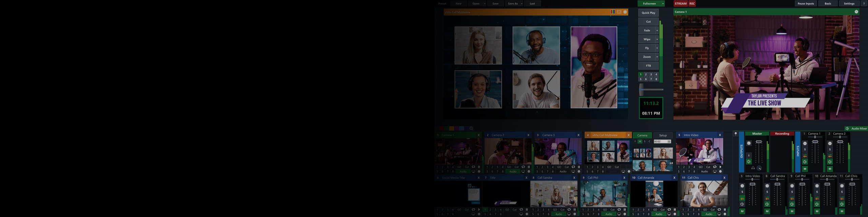Click the New preset button
This screenshot has width=868, height=217.
(x=458, y=4)
